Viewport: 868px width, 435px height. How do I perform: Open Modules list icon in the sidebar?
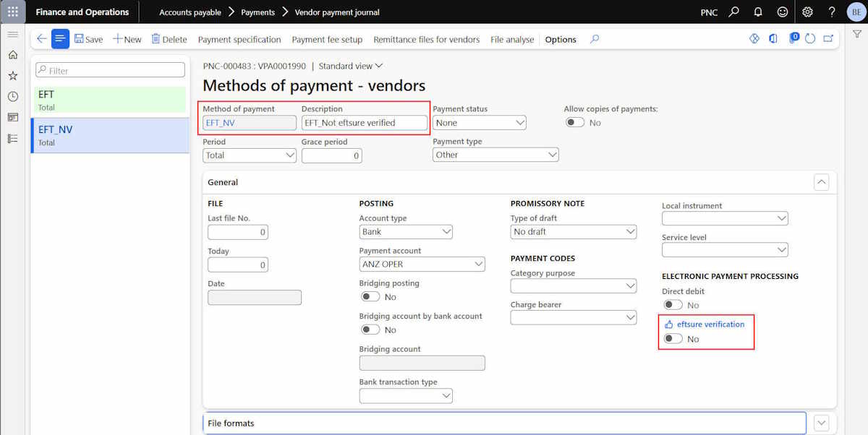click(12, 138)
